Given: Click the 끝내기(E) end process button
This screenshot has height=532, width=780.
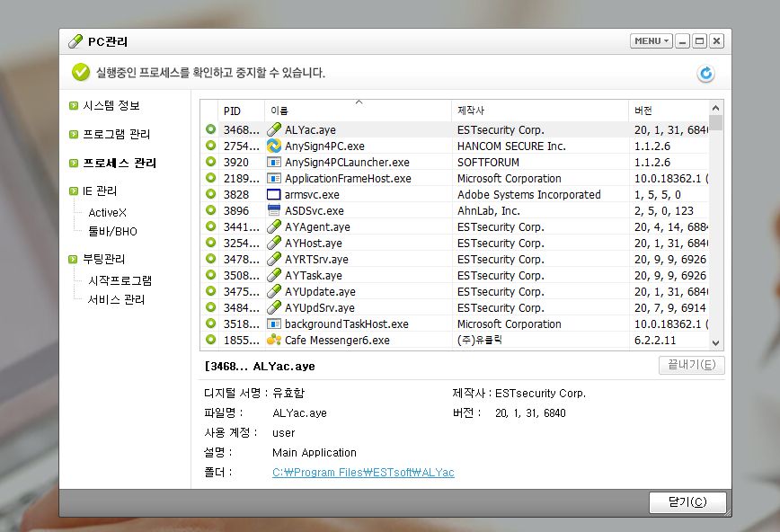Looking at the screenshot, I should [x=691, y=365].
